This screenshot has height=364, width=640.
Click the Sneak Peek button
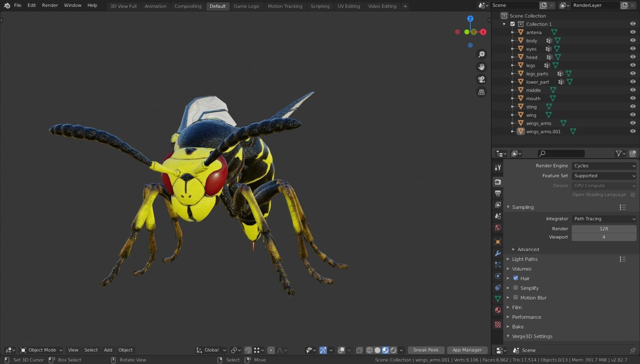426,350
